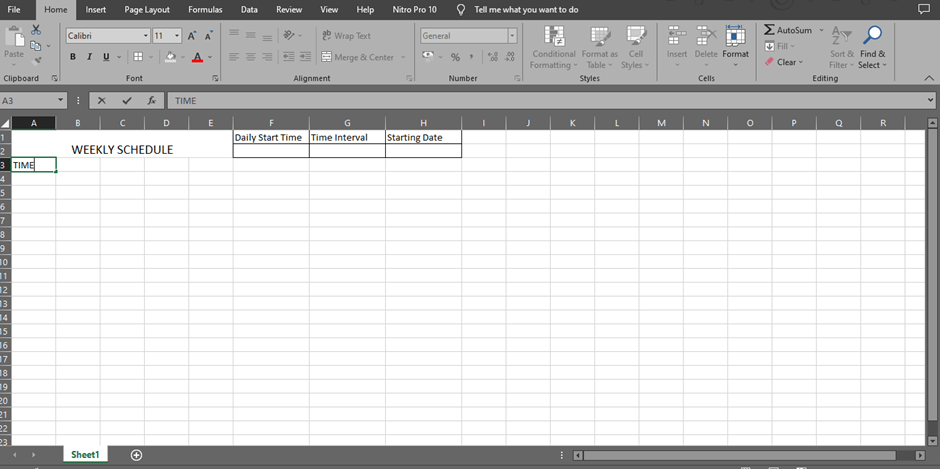Open the comments speech bubble icon

click(x=923, y=10)
